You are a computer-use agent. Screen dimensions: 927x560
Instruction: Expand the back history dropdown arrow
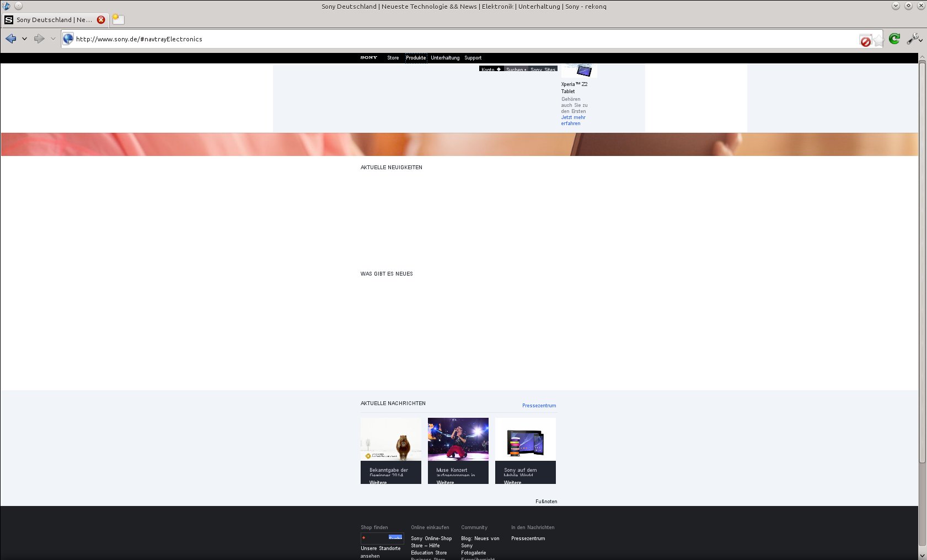point(24,39)
